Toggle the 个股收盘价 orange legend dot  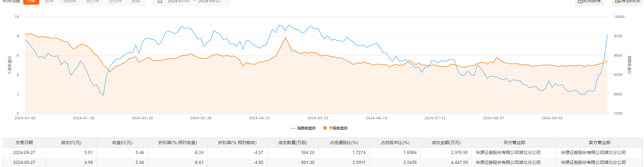(x=325, y=128)
